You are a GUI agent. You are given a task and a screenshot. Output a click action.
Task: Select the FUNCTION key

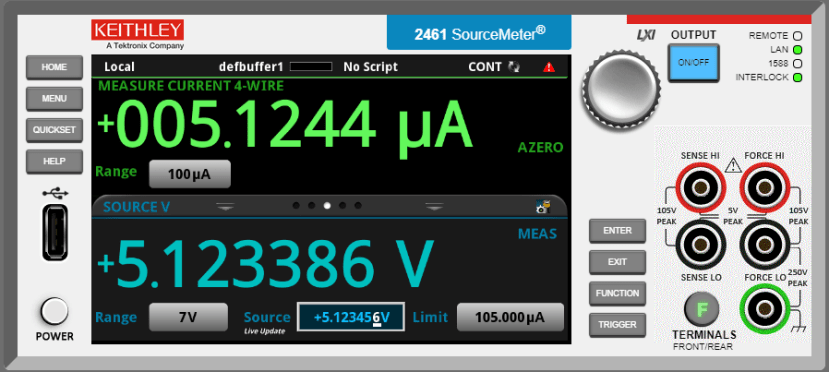(x=618, y=293)
